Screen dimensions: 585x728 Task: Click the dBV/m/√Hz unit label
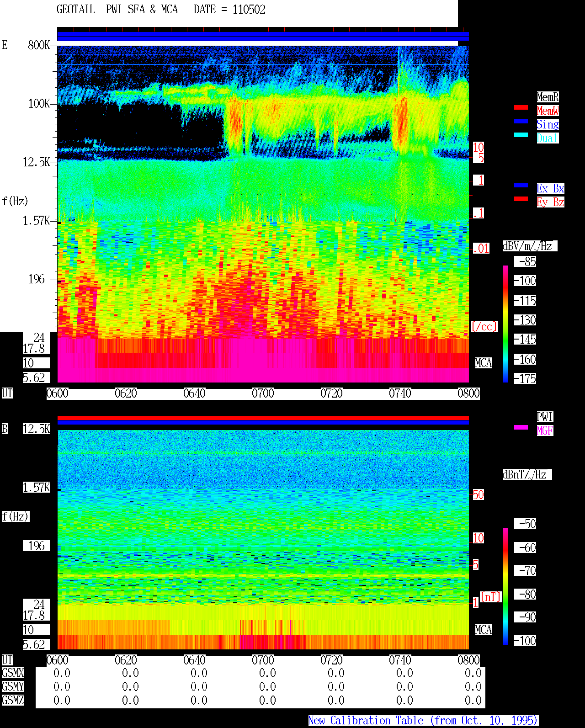530,246
